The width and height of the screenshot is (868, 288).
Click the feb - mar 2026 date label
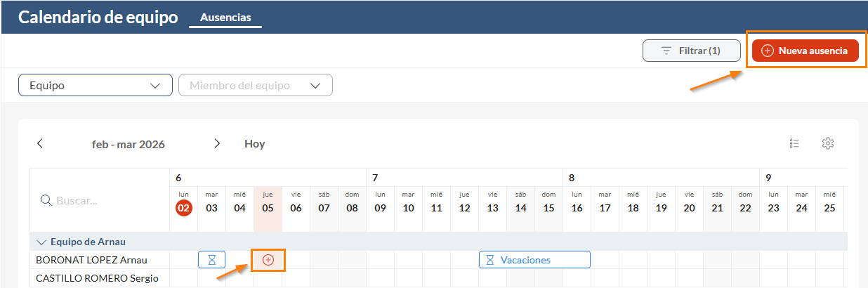coord(129,144)
